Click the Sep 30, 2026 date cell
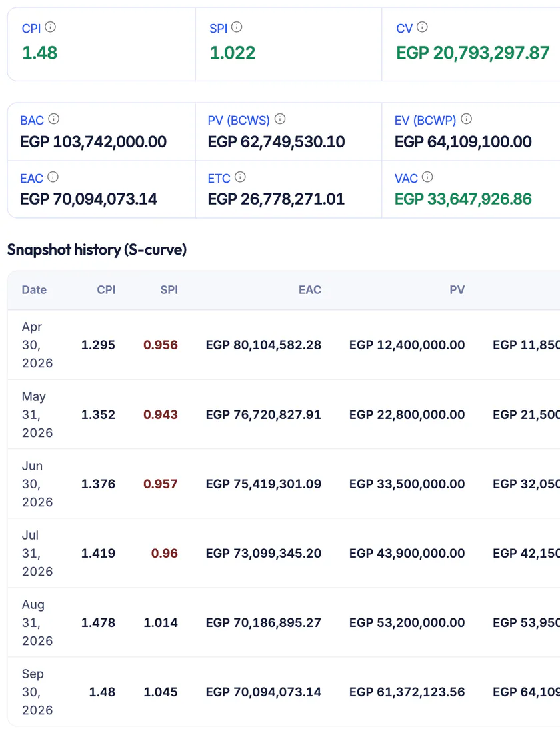This screenshot has width=560, height=747. [37, 692]
